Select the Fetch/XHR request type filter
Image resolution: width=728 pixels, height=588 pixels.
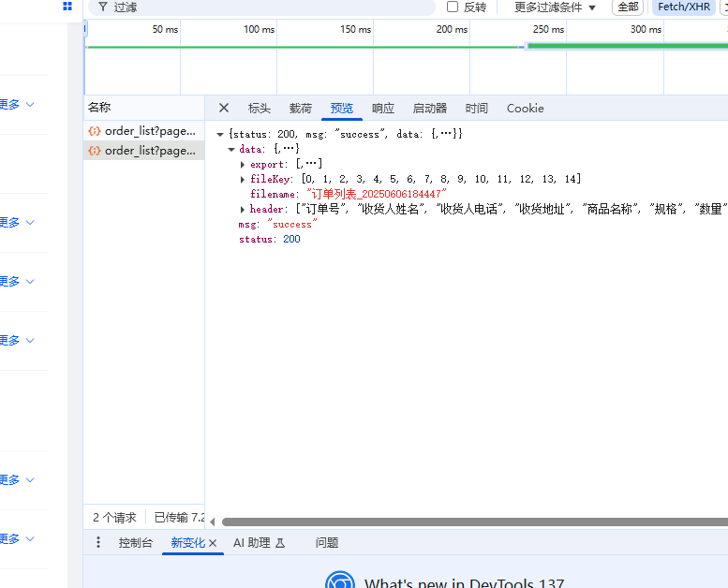tap(684, 7)
